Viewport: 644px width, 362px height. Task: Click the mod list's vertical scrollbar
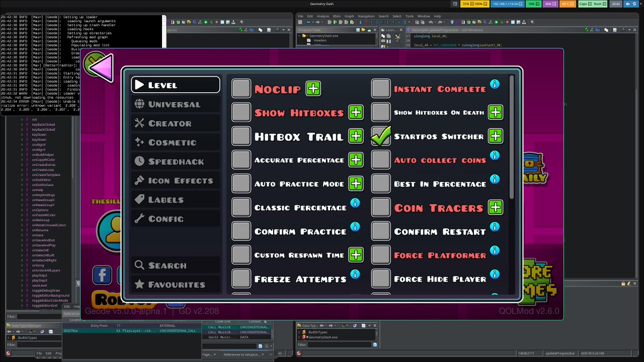click(511, 137)
